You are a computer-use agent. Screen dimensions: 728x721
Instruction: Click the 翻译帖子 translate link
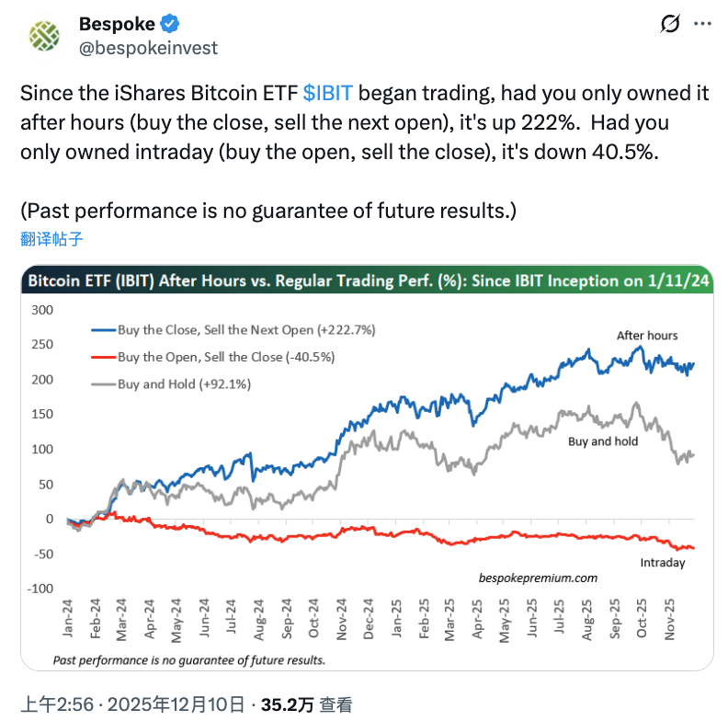click(x=51, y=239)
